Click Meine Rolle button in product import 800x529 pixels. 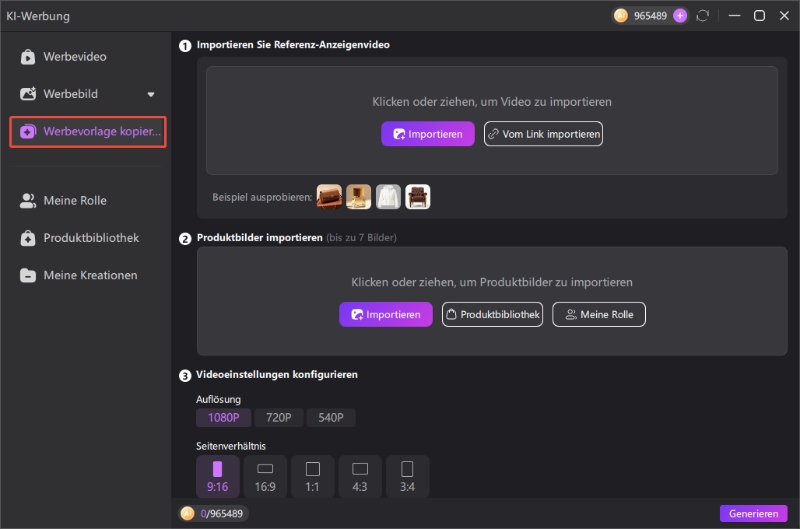coord(599,314)
